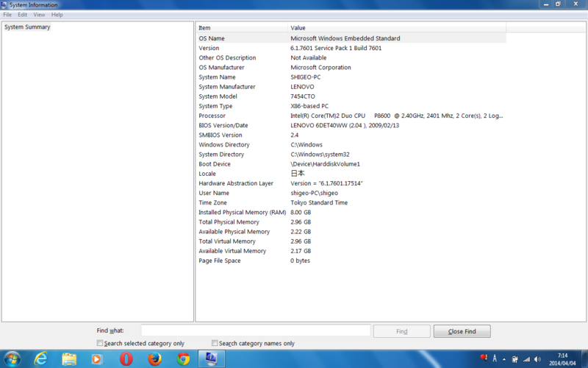This screenshot has width=588, height=368.
Task: Click the greyed Find button
Action: click(401, 331)
